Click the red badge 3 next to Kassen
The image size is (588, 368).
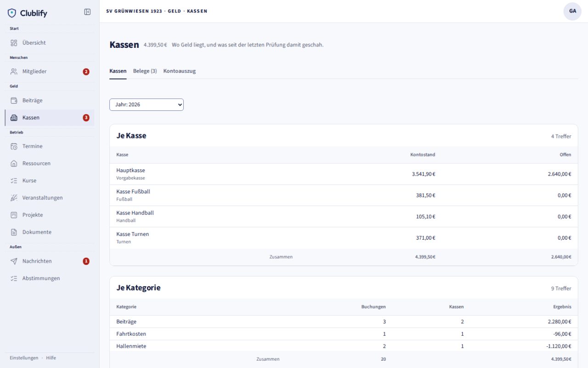(x=86, y=118)
